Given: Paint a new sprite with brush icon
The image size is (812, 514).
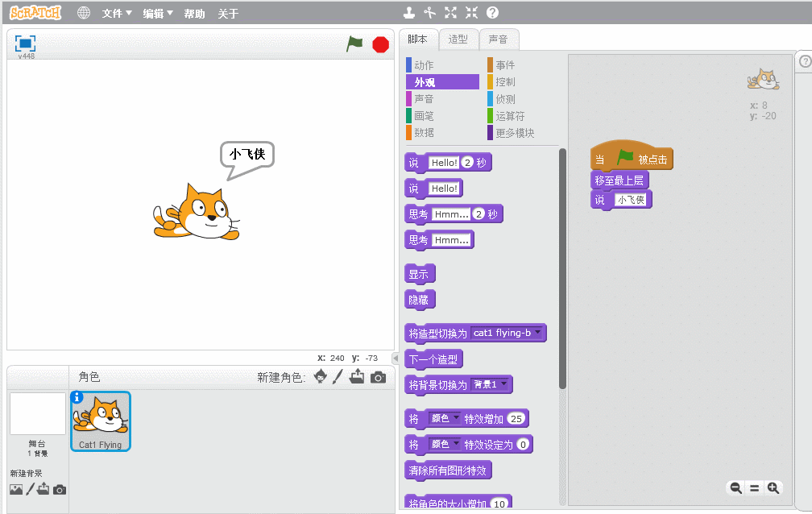Looking at the screenshot, I should click(x=338, y=377).
